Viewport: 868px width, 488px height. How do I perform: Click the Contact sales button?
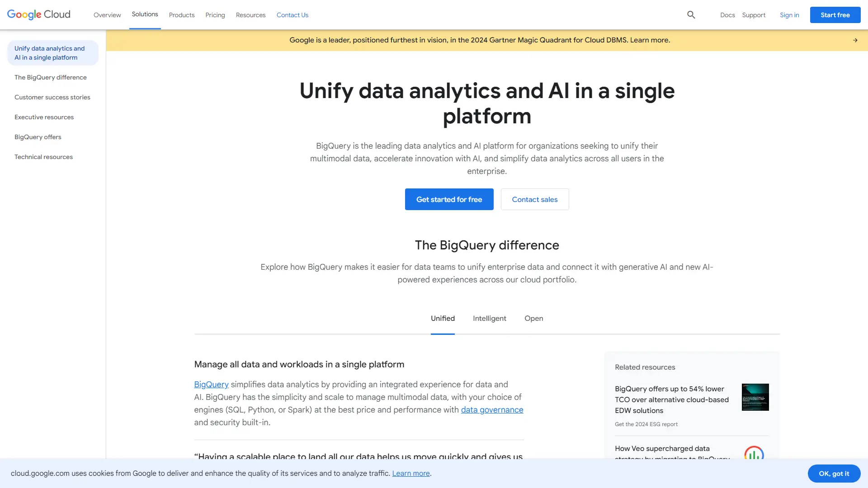(534, 199)
